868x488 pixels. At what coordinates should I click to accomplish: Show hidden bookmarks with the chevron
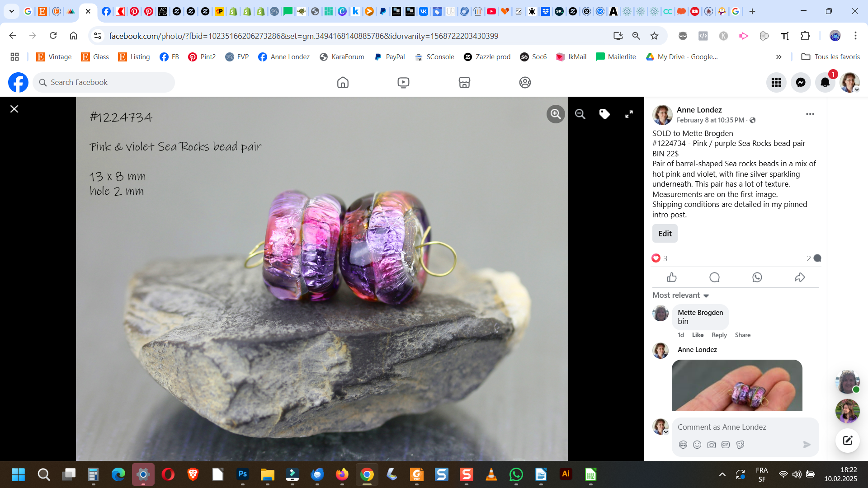(778, 57)
